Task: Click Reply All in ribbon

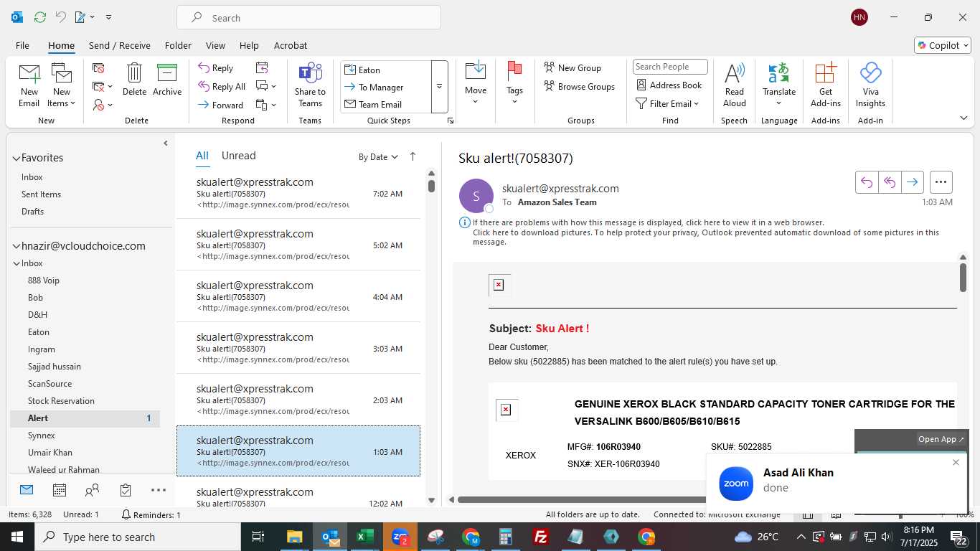Action: [x=222, y=87]
